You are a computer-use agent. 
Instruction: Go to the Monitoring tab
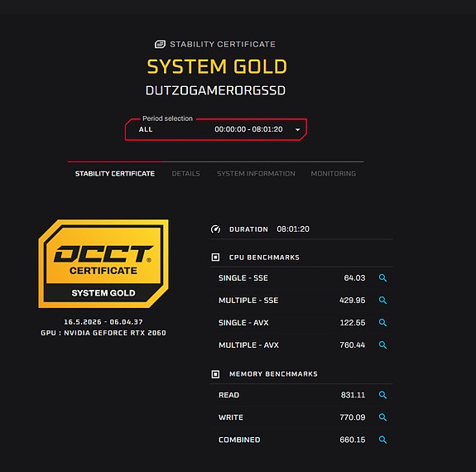click(334, 174)
